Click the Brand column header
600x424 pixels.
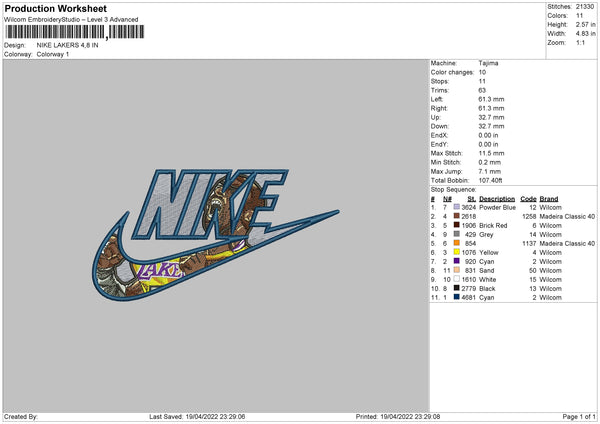(549, 199)
